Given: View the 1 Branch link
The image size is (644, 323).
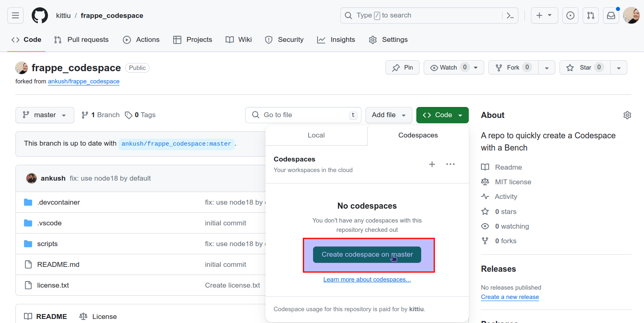Looking at the screenshot, I should [x=100, y=115].
